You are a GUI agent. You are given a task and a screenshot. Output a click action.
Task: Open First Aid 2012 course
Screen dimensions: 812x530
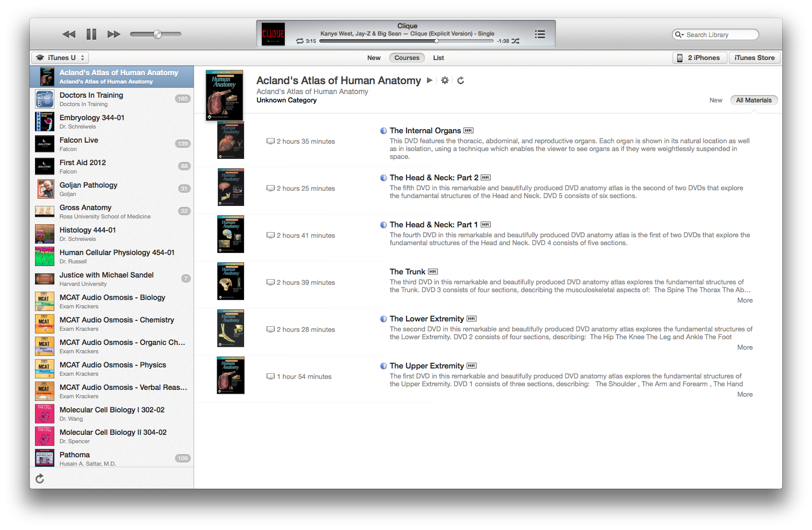112,166
